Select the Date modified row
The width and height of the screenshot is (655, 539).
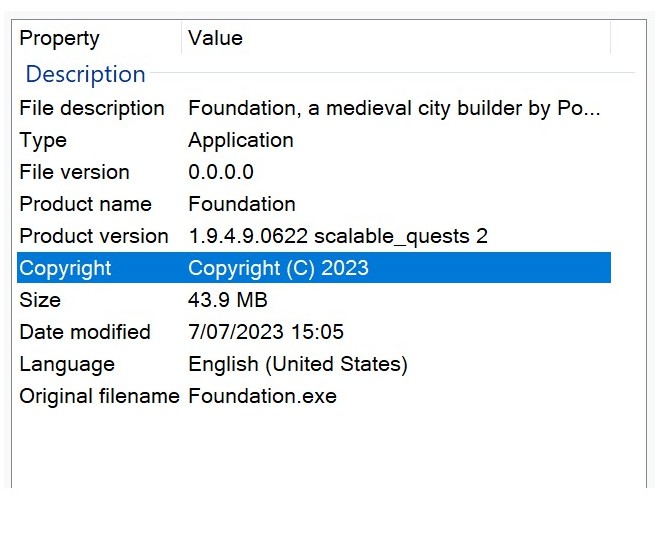[x=314, y=332]
